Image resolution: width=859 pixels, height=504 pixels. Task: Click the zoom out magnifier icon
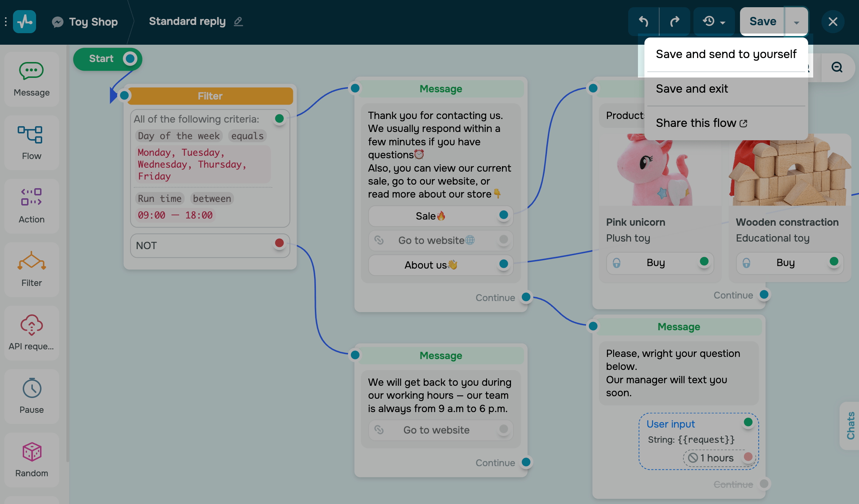tap(837, 67)
